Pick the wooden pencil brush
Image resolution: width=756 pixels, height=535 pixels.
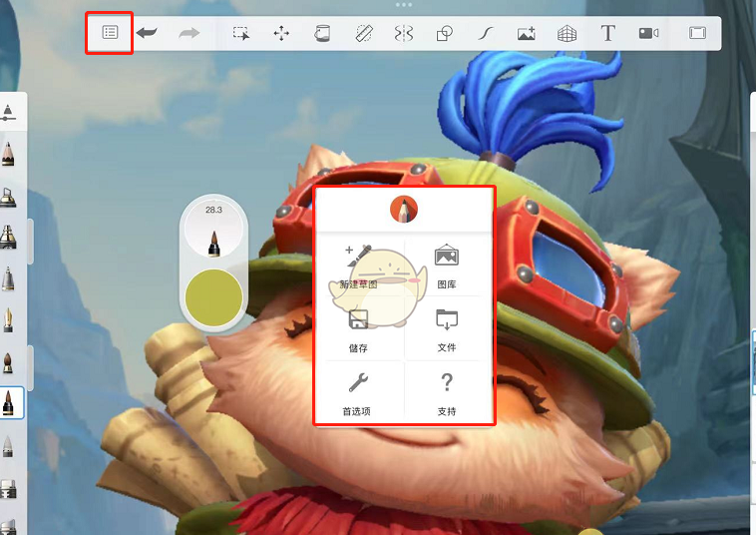8,155
